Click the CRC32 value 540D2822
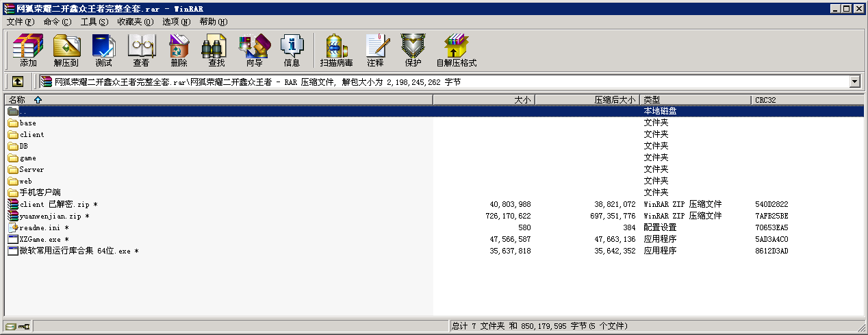Viewport: 868px width, 335px height. pyautogui.click(x=771, y=205)
